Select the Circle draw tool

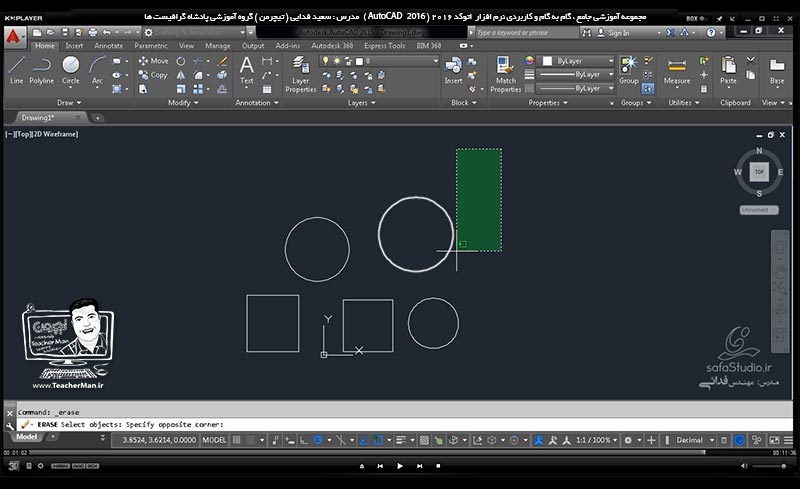pyautogui.click(x=70, y=70)
